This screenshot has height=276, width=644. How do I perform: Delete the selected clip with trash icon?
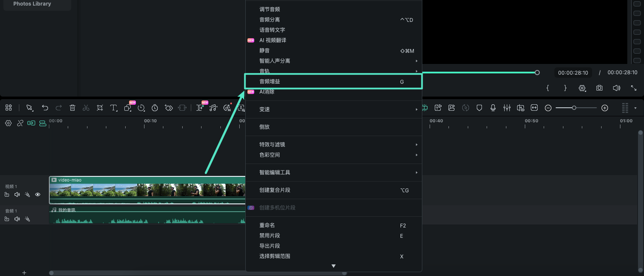point(72,108)
